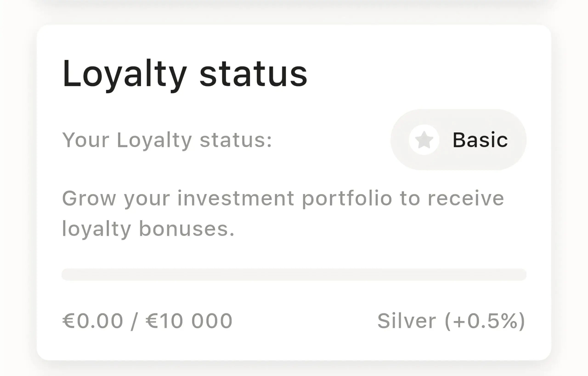
Task: Click the €0.00 current amount
Action: (93, 321)
